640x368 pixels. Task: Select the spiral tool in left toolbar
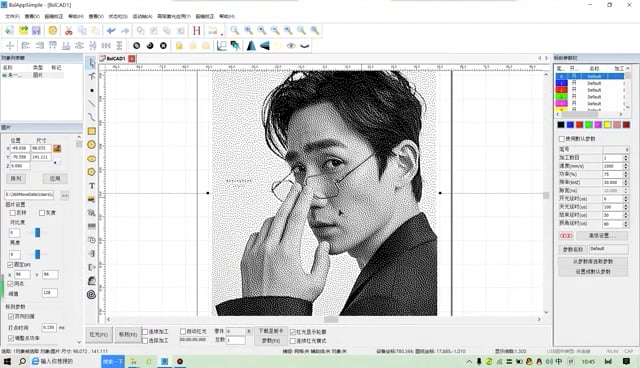(92, 294)
